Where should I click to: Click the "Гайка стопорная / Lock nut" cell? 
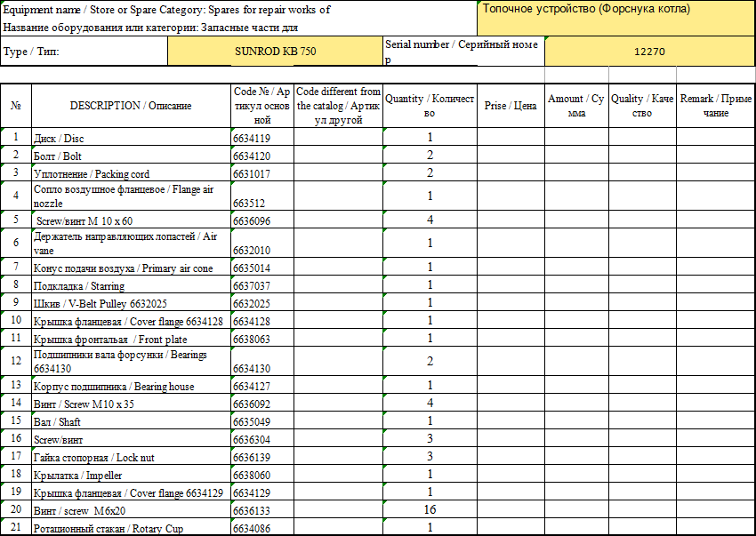pos(131,457)
